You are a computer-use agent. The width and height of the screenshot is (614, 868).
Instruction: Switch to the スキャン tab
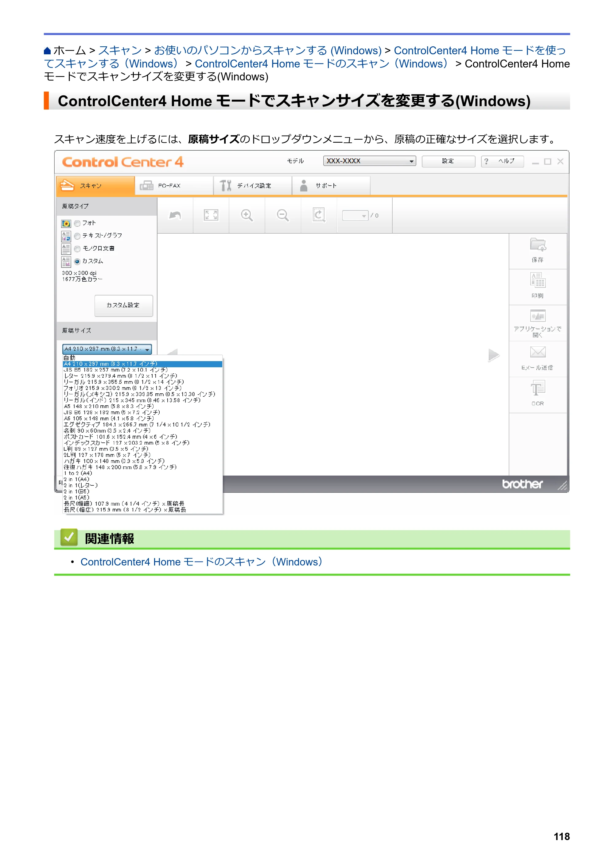[95, 186]
